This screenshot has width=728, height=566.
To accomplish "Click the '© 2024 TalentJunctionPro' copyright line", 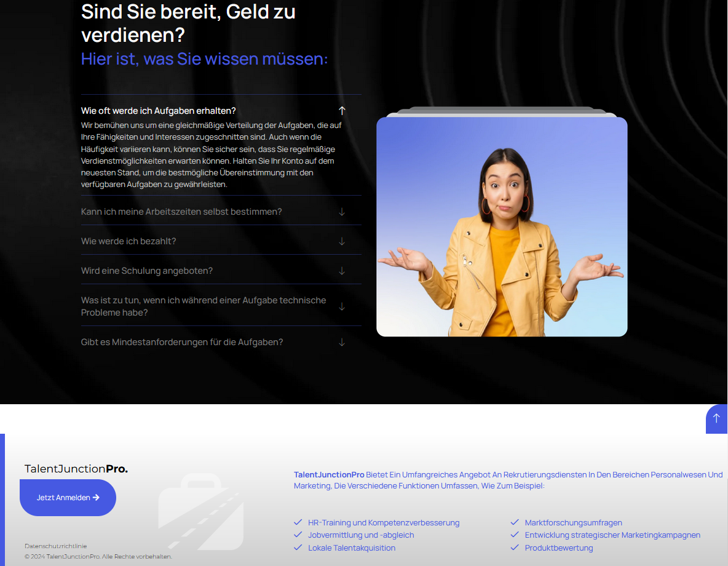I will (x=98, y=557).
